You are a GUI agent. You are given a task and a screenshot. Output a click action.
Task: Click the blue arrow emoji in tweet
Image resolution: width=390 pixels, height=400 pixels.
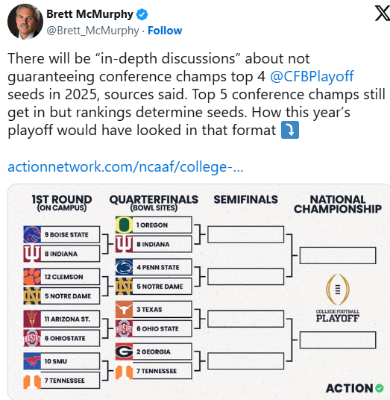pos(290,130)
